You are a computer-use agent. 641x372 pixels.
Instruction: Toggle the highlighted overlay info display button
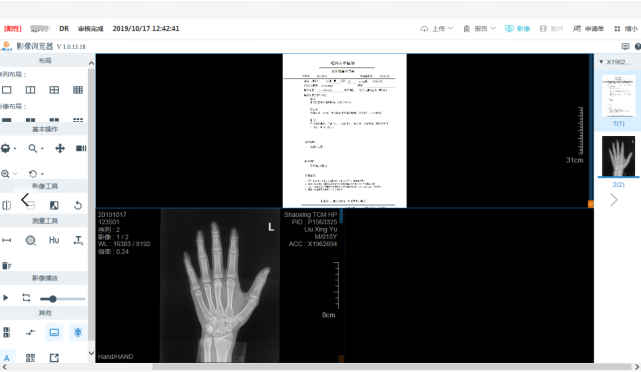54,332
